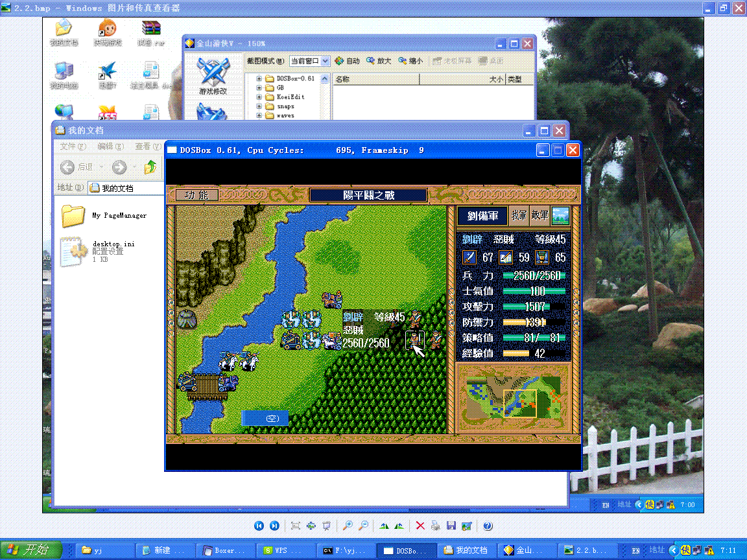Open the 文件 menu in 我的文档
This screenshot has height=560, width=747.
[73, 146]
